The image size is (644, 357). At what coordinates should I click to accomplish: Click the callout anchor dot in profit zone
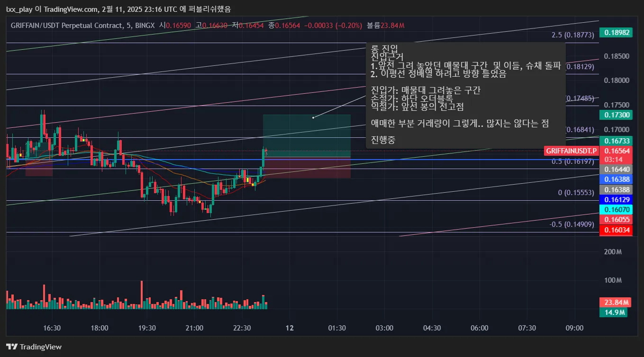pos(313,117)
